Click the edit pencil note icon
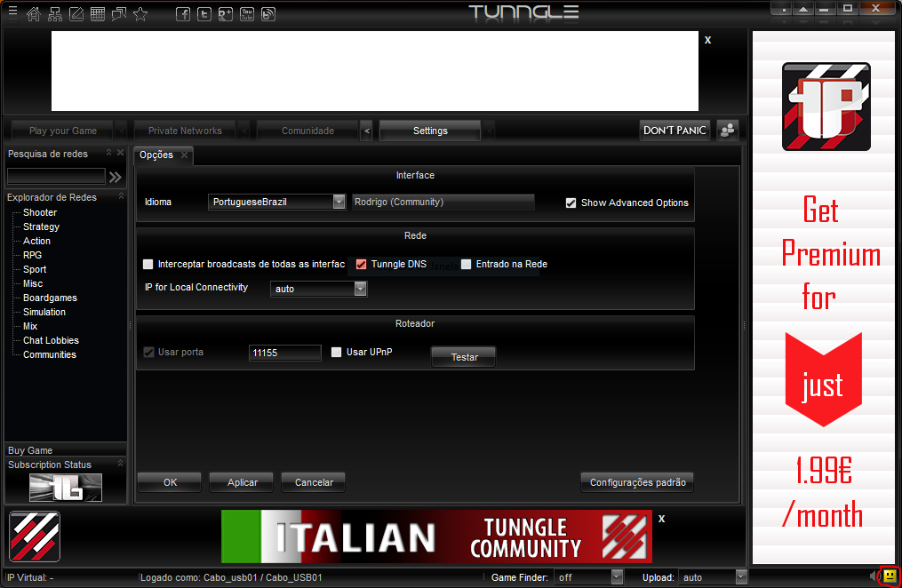The width and height of the screenshot is (902, 588). click(x=76, y=14)
